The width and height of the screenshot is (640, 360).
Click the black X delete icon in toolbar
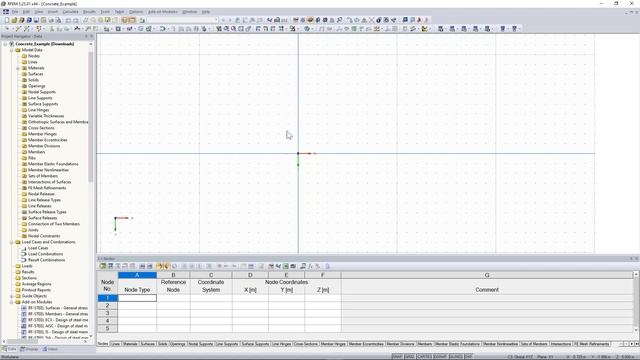coord(371,20)
